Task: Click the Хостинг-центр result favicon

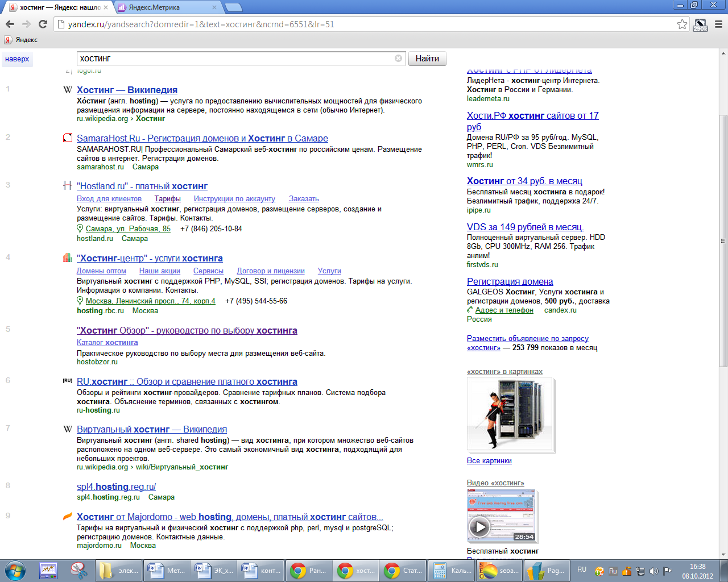Action: tap(68, 257)
